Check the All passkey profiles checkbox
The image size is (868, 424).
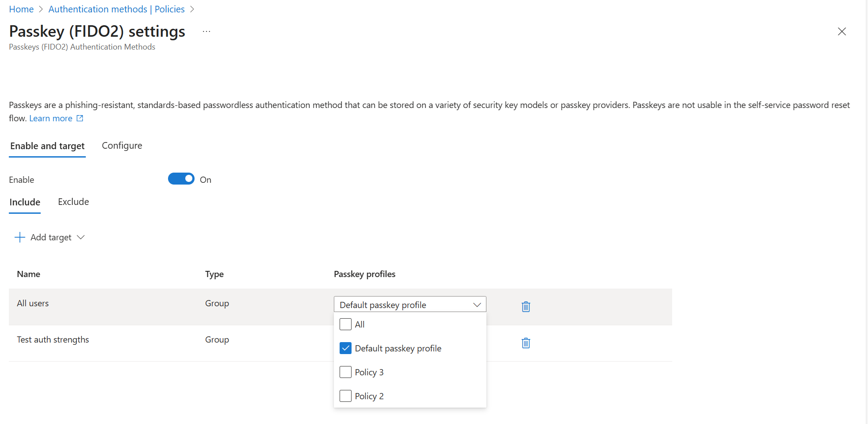tap(345, 324)
